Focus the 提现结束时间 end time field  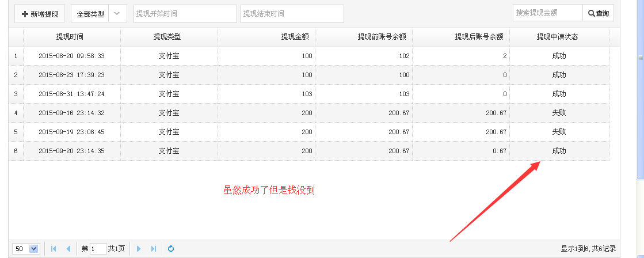(292, 14)
